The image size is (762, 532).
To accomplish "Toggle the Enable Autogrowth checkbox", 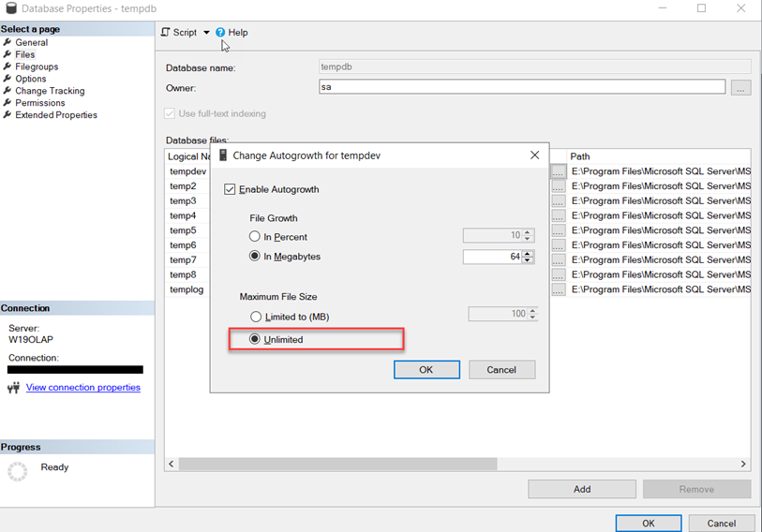I will coord(230,189).
